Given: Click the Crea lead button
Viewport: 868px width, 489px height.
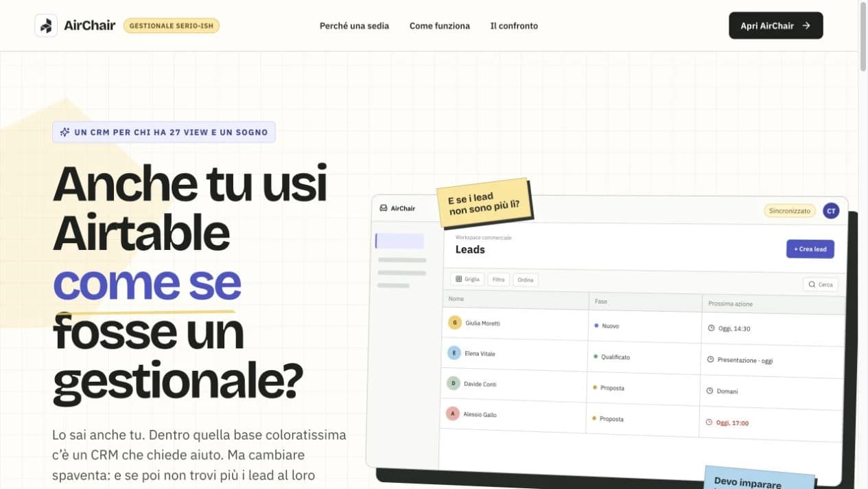Looking at the screenshot, I should pos(810,249).
